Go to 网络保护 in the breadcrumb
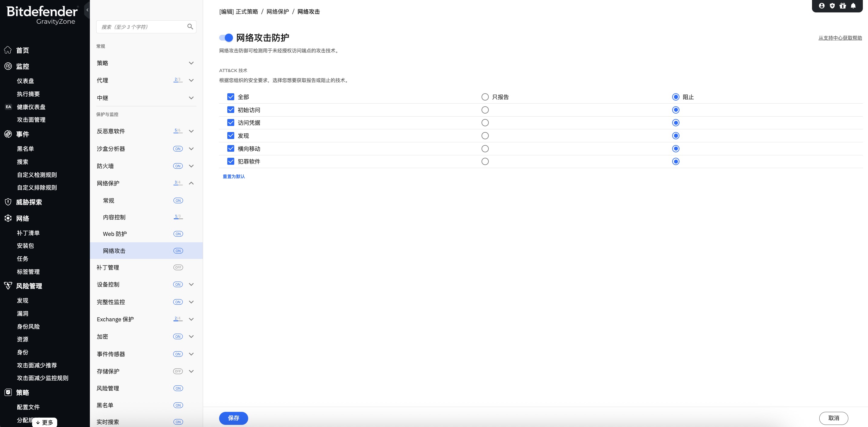 (277, 12)
